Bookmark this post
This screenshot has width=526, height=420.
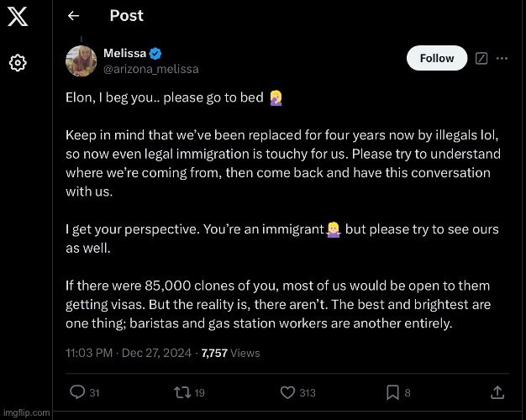point(392,391)
